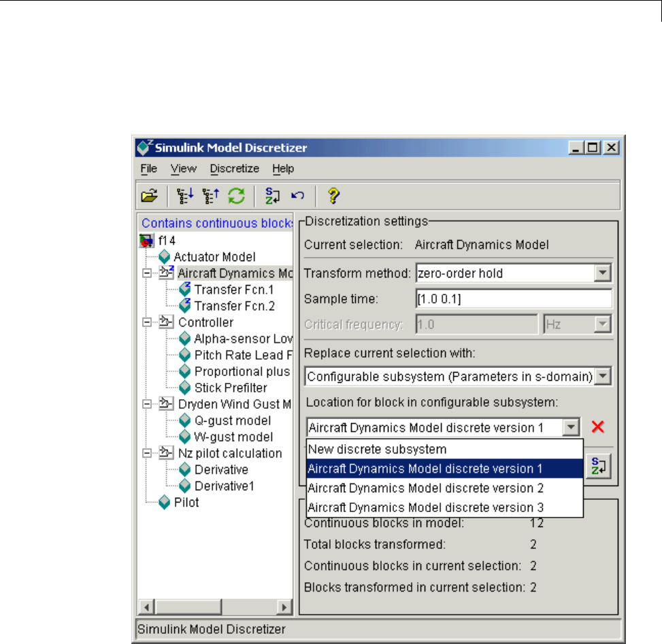Click the toolbar s-to-z discretize icon
The width and height of the screenshot is (662, 644).
coord(272,196)
